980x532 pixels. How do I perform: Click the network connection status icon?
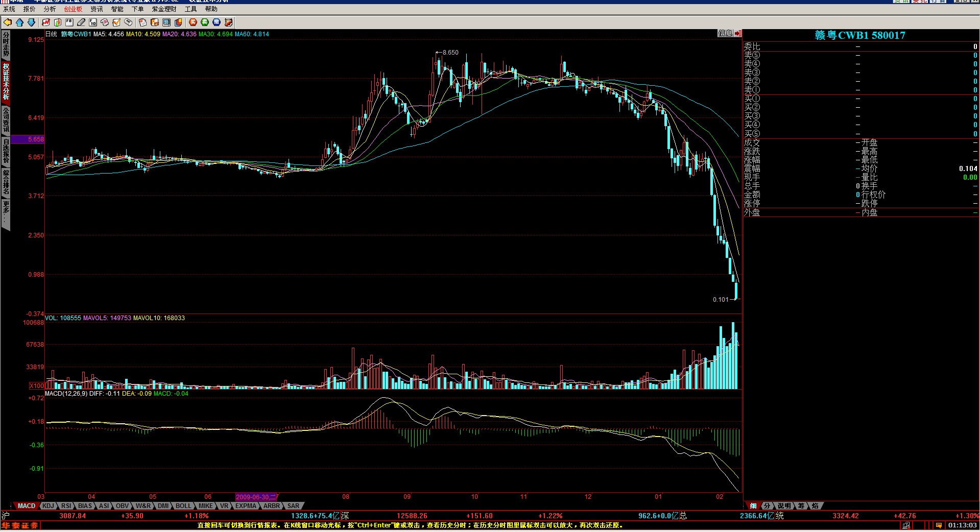point(906,525)
